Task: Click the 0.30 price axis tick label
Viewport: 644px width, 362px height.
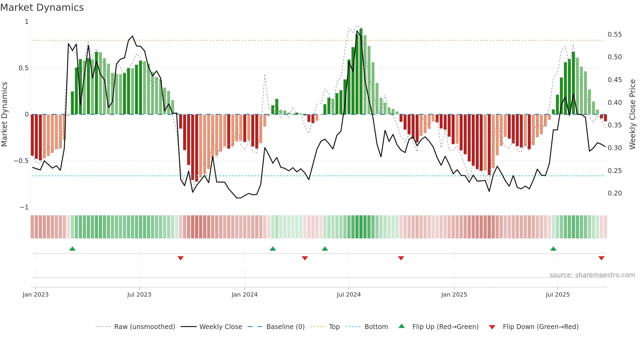Action: (615, 148)
